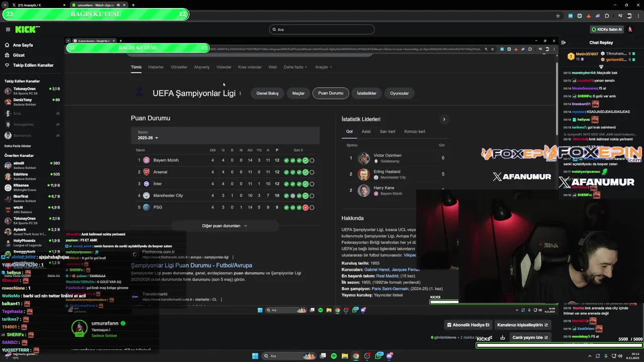This screenshot has width=644, height=362.
Task: Open the Araçlar tools dropdown
Action: tap(324, 67)
